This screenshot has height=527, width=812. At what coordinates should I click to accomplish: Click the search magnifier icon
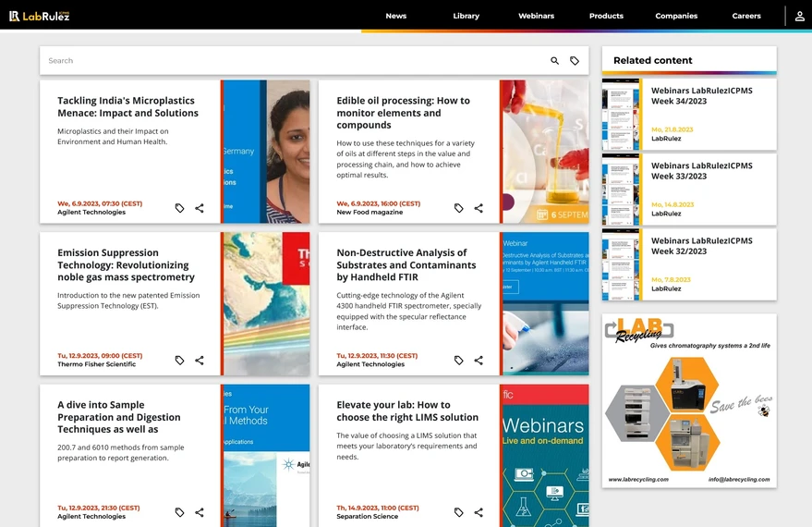coord(554,61)
